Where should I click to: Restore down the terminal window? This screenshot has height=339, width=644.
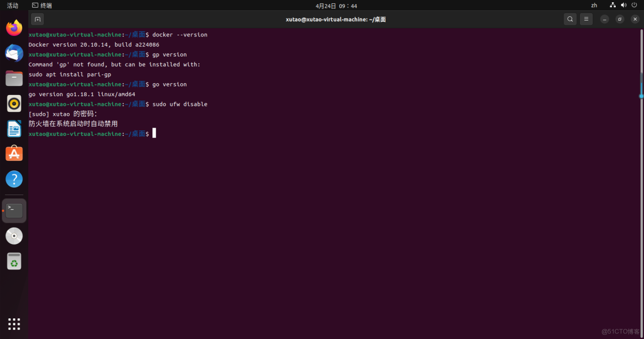(620, 20)
